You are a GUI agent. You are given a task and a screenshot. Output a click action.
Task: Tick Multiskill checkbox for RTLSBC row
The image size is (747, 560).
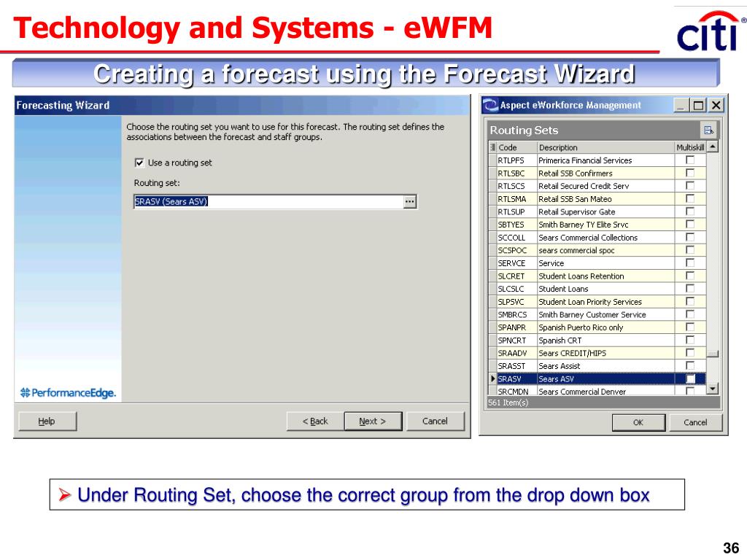point(690,173)
